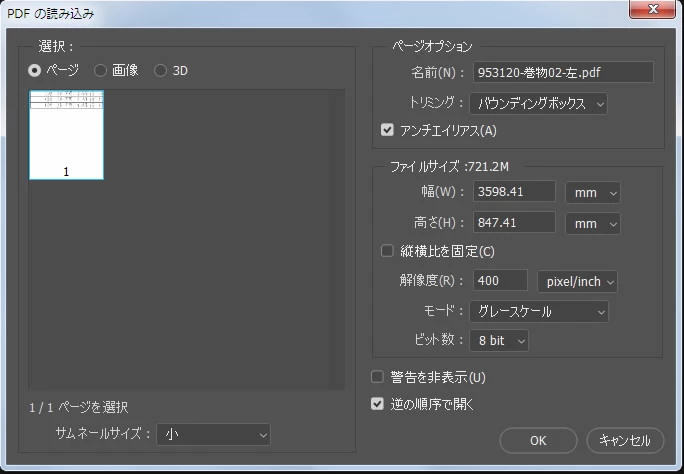Select the 3D radio button
Viewport: 684px width, 474px height.
tap(160, 70)
